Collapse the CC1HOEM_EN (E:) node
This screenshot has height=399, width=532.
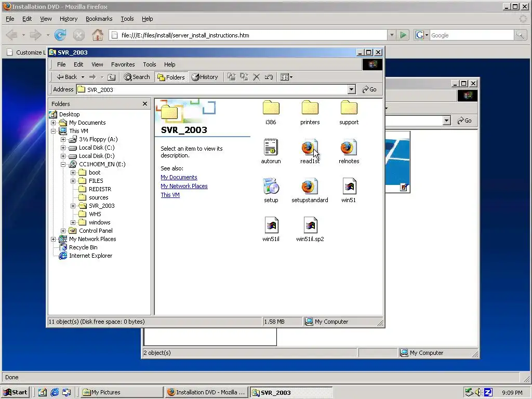click(63, 164)
